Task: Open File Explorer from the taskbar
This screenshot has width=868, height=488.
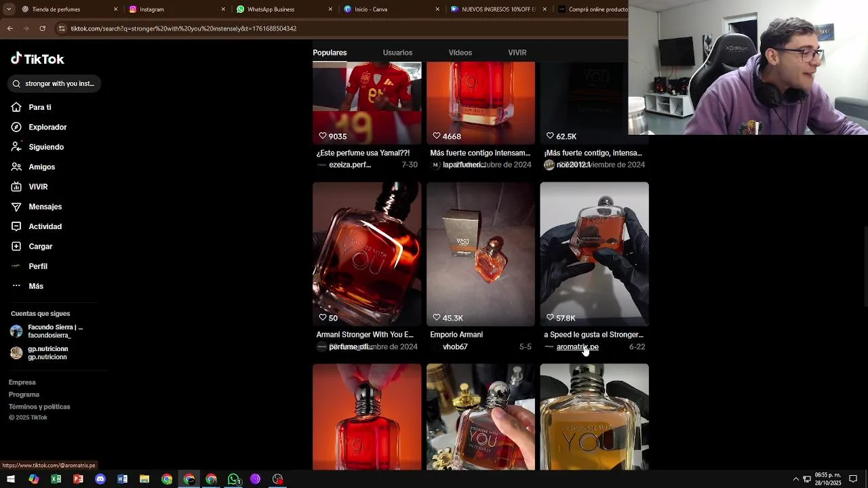Action: pos(144,479)
